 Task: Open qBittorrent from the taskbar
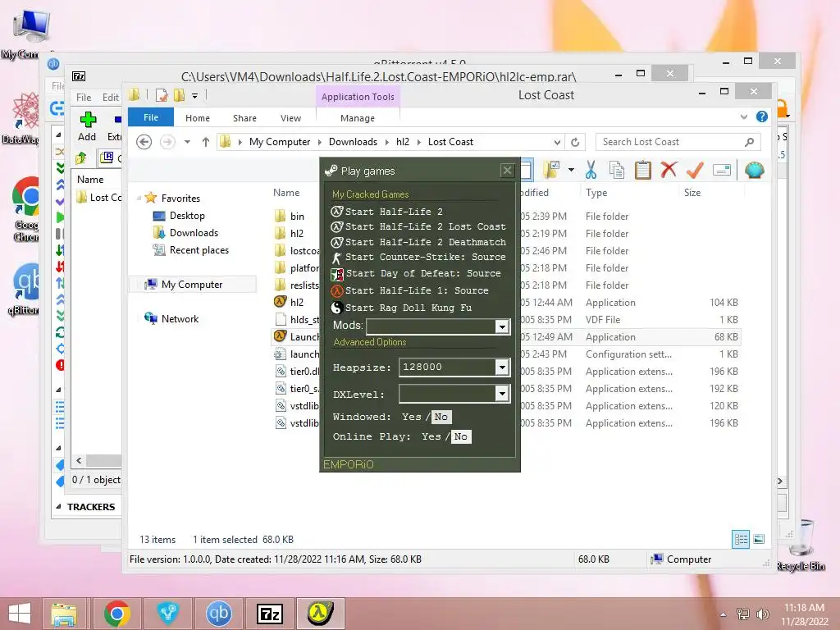218,614
